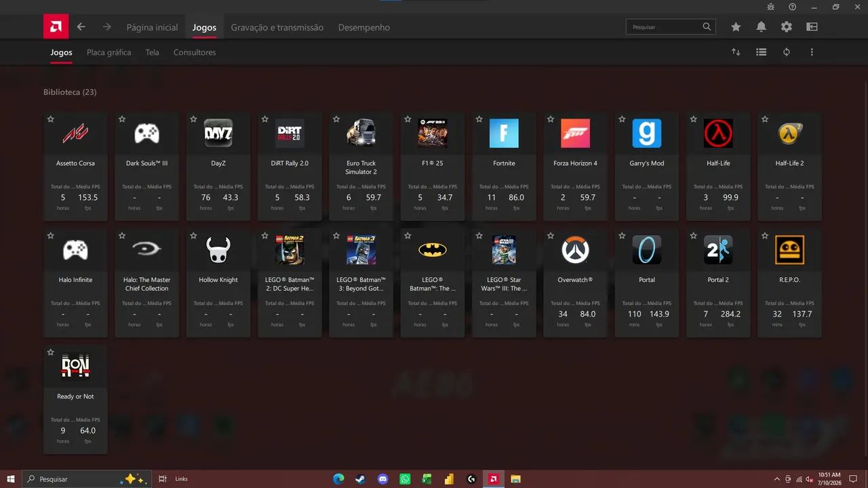Open the Portal game icon
This screenshot has height=488, width=868.
click(x=647, y=250)
